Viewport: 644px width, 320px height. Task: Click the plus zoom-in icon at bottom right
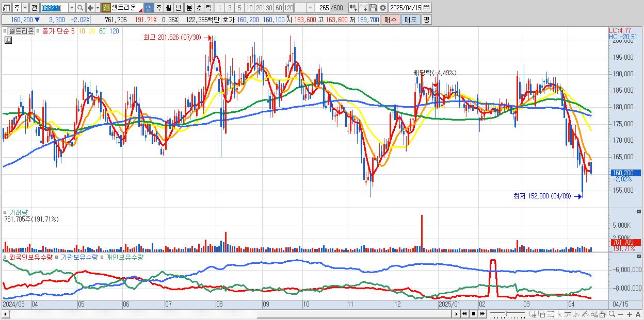[x=630, y=314]
